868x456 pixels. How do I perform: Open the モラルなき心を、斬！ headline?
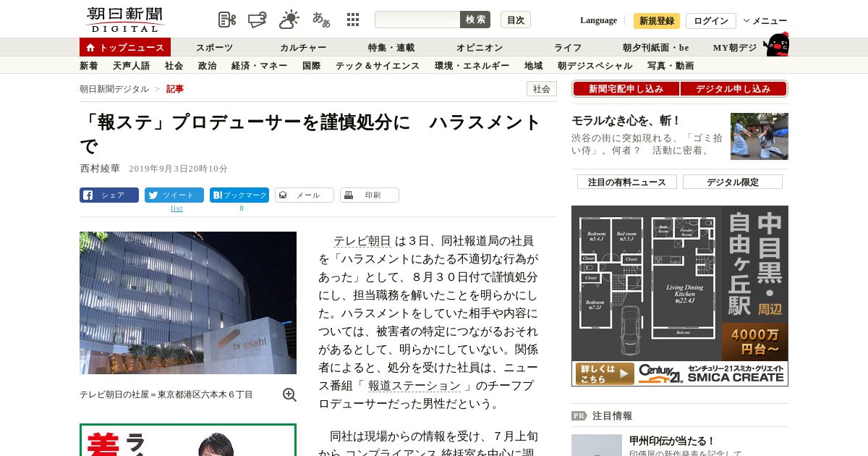click(x=626, y=120)
